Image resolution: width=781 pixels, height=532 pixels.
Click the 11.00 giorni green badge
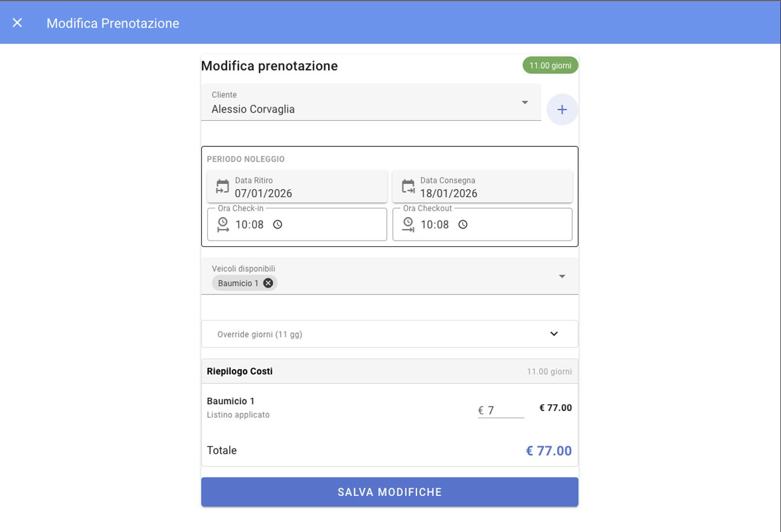click(x=550, y=65)
